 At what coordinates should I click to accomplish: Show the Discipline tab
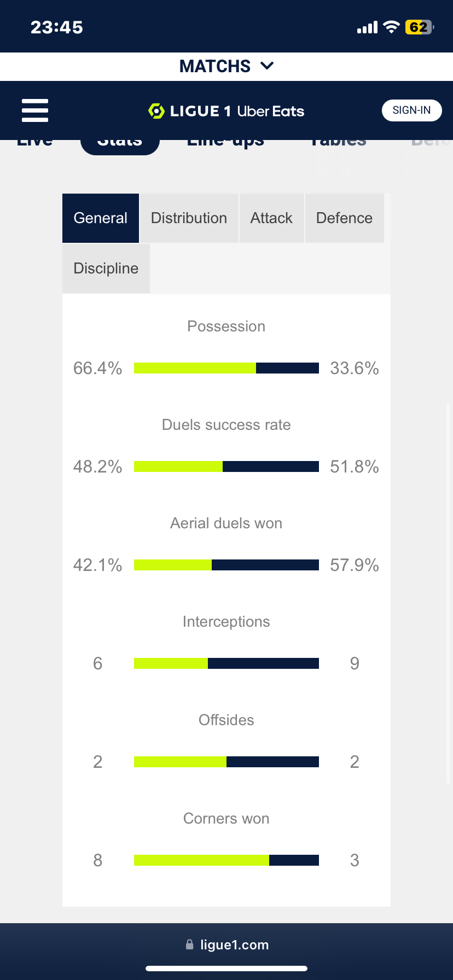click(106, 269)
